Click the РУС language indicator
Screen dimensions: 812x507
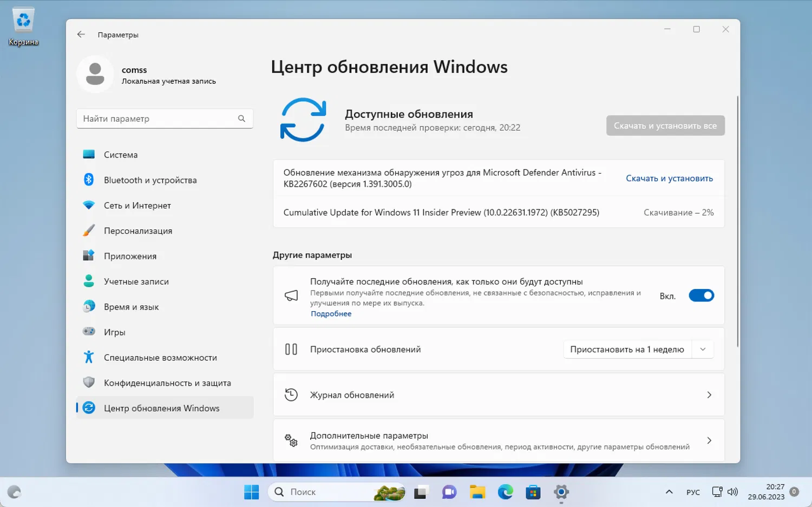point(693,492)
